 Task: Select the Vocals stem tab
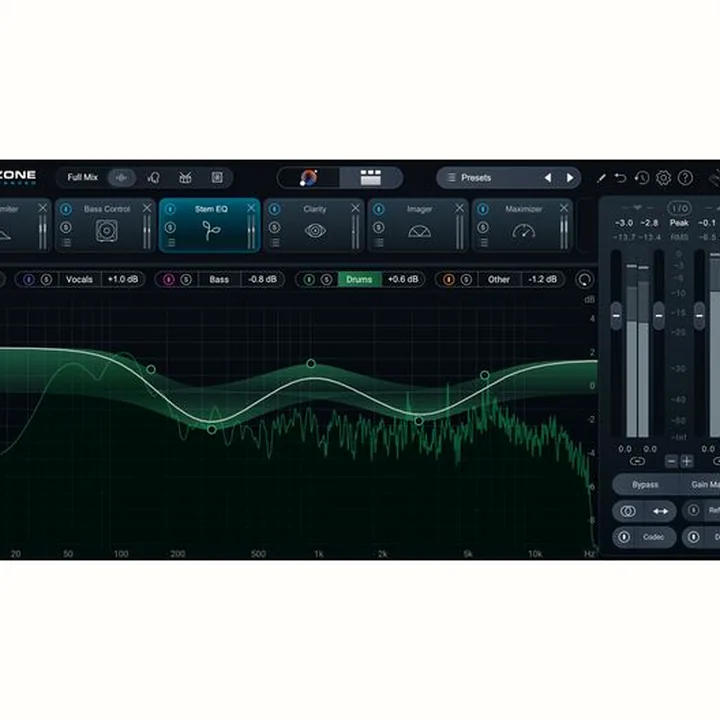tap(79, 279)
